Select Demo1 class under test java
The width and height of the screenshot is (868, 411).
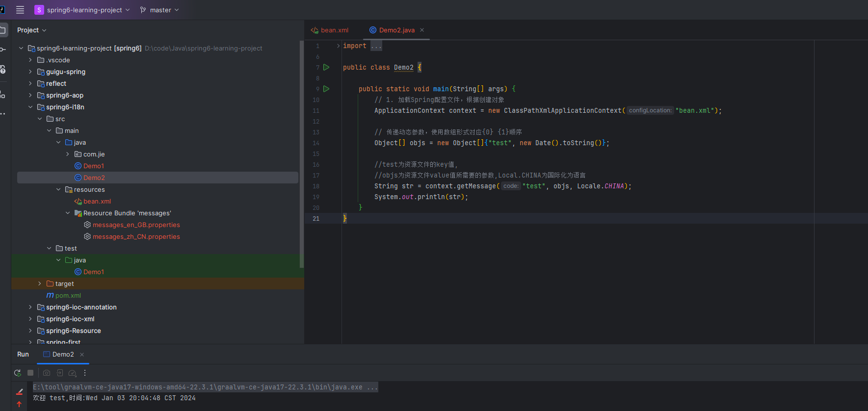coord(93,272)
